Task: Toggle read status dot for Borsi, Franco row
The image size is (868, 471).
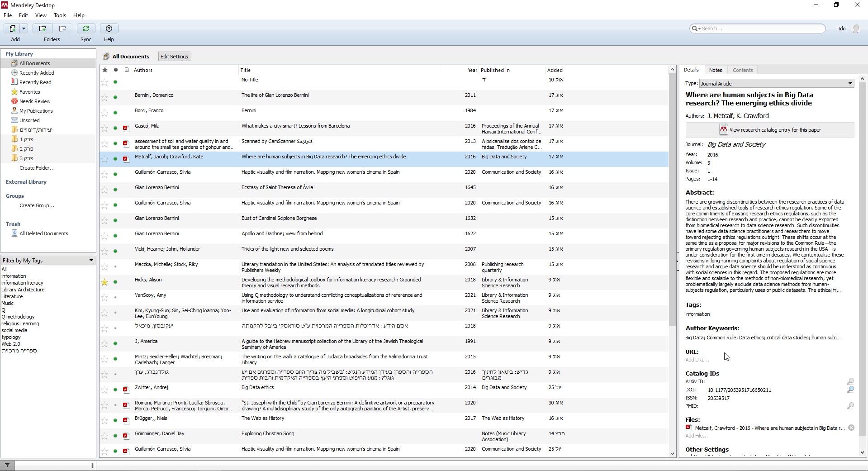Action: tap(115, 113)
